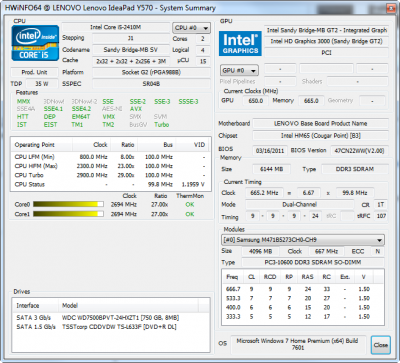Click the SSSE-3 feature label
Screen dimensions: 400x363
tap(188, 101)
